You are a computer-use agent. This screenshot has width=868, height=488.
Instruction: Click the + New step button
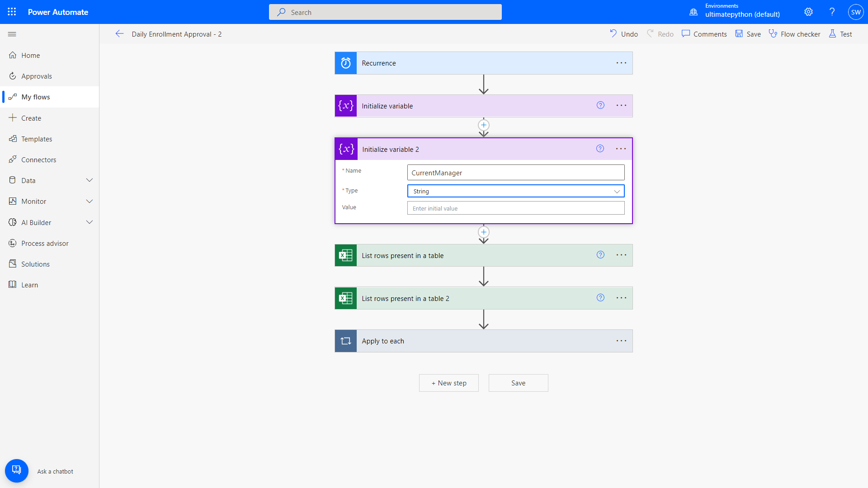coord(449,383)
